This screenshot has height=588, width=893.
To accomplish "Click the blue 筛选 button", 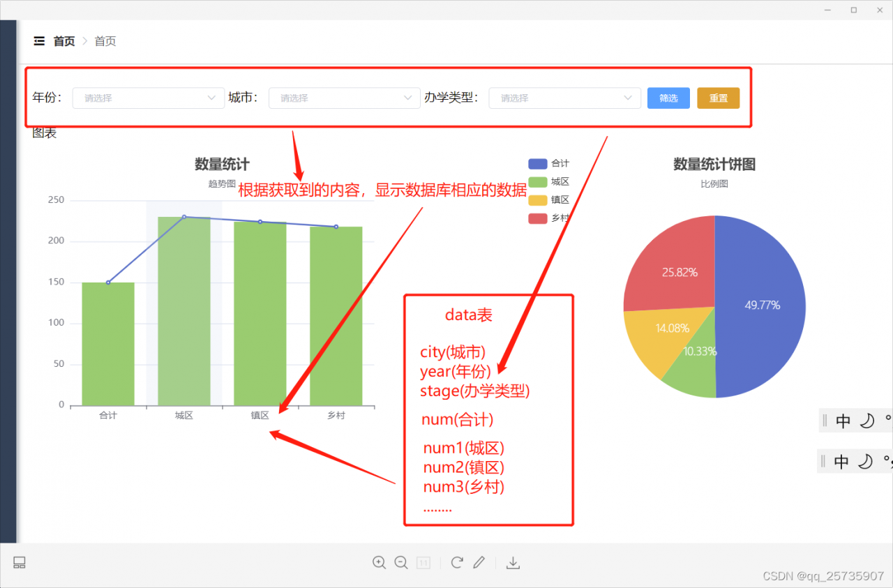I will (x=668, y=98).
